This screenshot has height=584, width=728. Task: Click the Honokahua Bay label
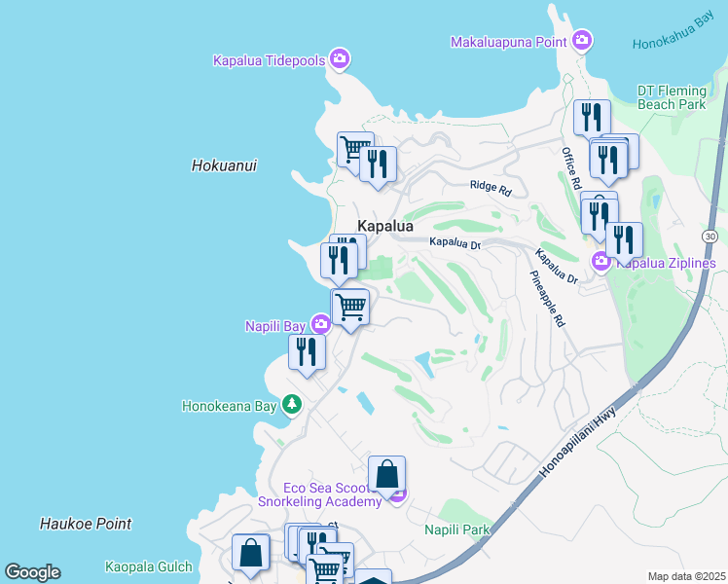[673, 30]
